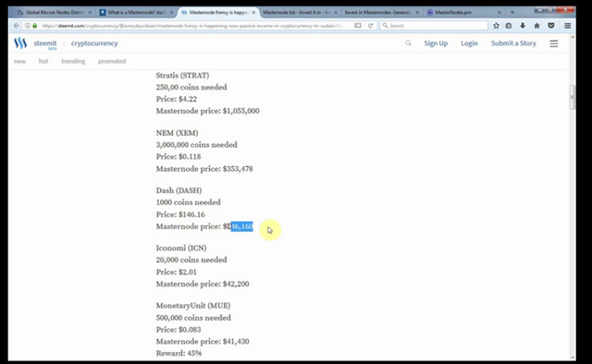592x364 pixels.
Task: Click 'Masternode price: $42,200' line
Action: pos(203,284)
